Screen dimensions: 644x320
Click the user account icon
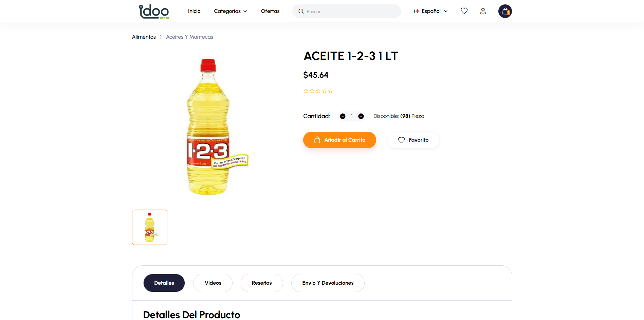[483, 11]
